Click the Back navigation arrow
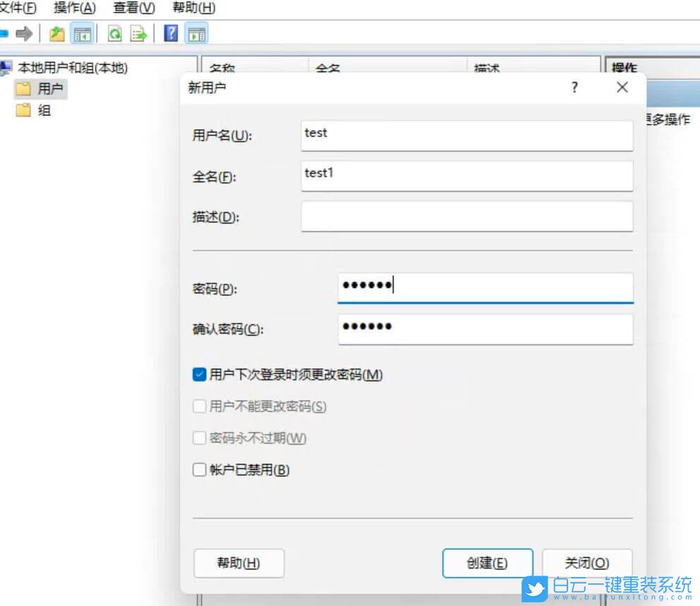 [5, 33]
